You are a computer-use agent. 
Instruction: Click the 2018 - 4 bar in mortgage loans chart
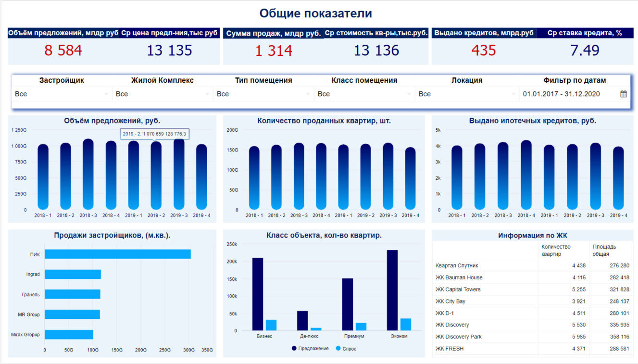point(526,175)
